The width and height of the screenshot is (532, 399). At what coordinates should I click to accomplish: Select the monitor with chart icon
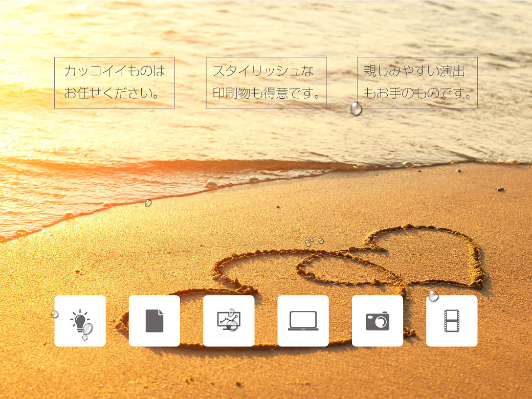[x=228, y=321]
